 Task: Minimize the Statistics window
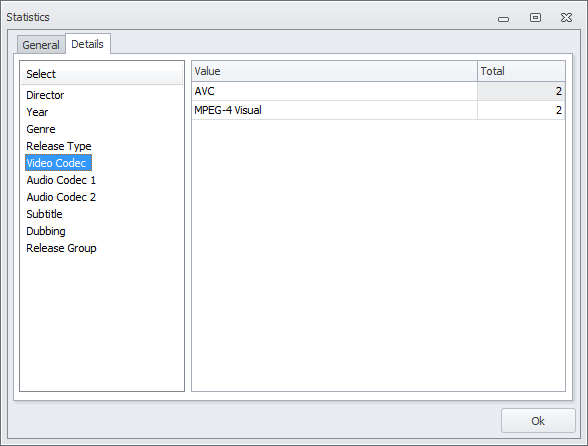click(x=503, y=18)
